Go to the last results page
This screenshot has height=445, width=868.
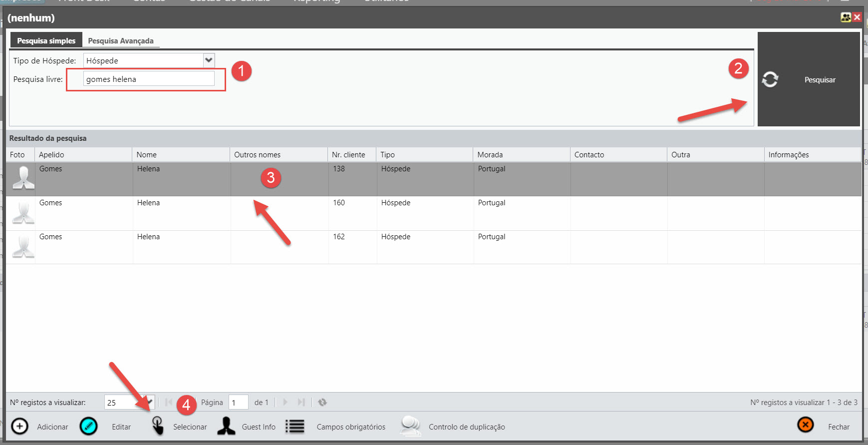coord(301,403)
